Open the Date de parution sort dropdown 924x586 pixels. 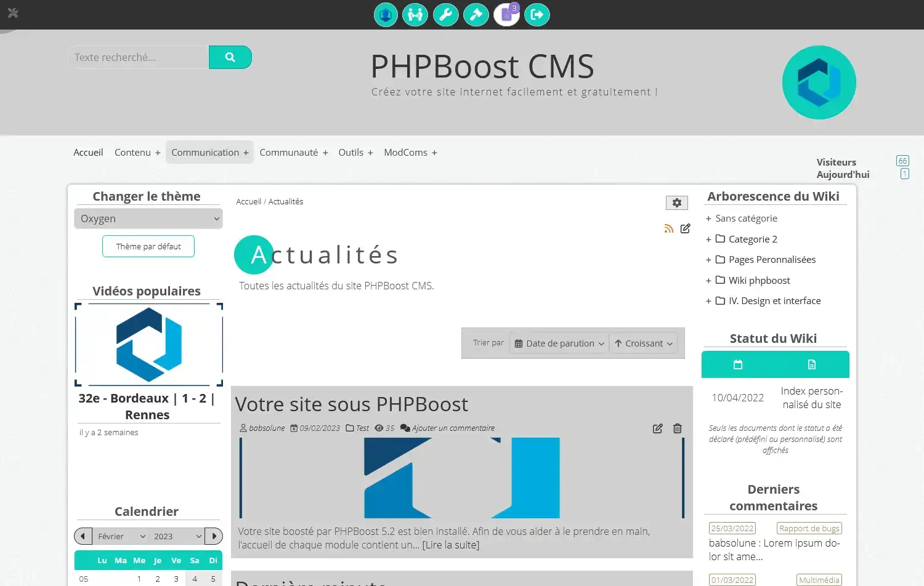[559, 343]
